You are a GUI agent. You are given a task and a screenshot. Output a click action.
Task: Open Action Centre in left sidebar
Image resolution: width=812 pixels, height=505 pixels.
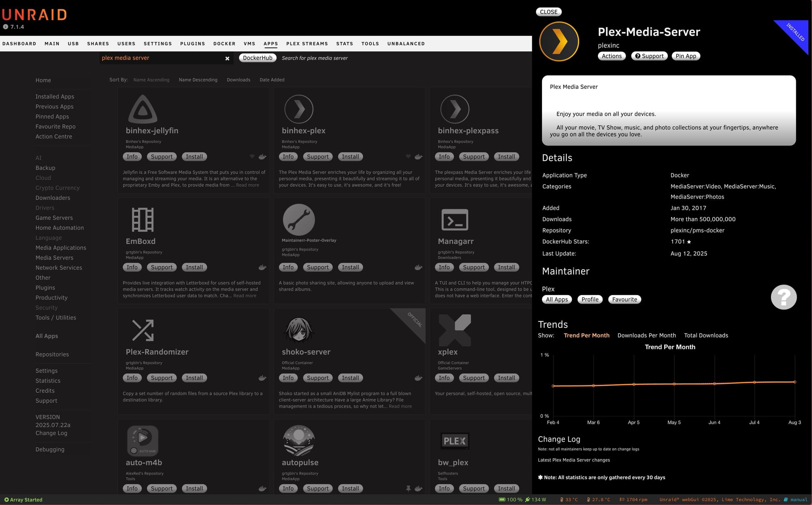point(54,137)
